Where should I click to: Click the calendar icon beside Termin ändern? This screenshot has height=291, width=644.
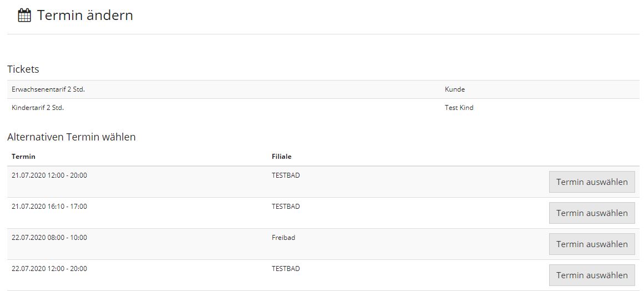(x=24, y=16)
